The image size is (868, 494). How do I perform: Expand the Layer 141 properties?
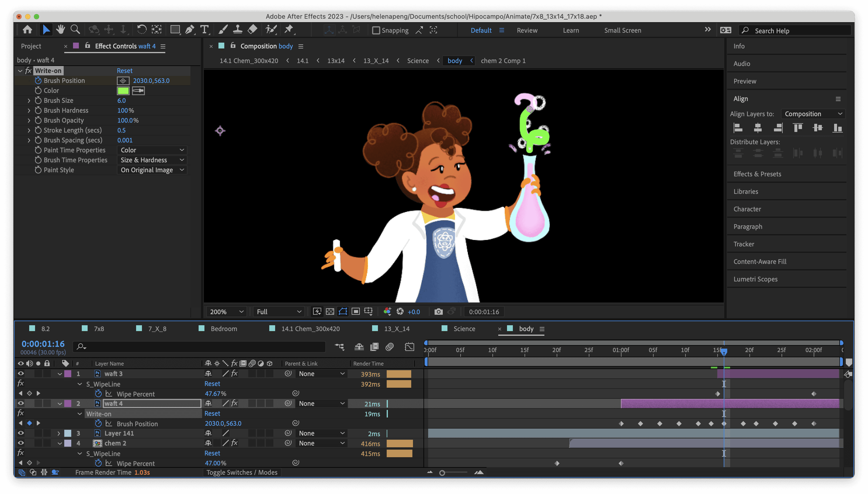pyautogui.click(x=59, y=433)
